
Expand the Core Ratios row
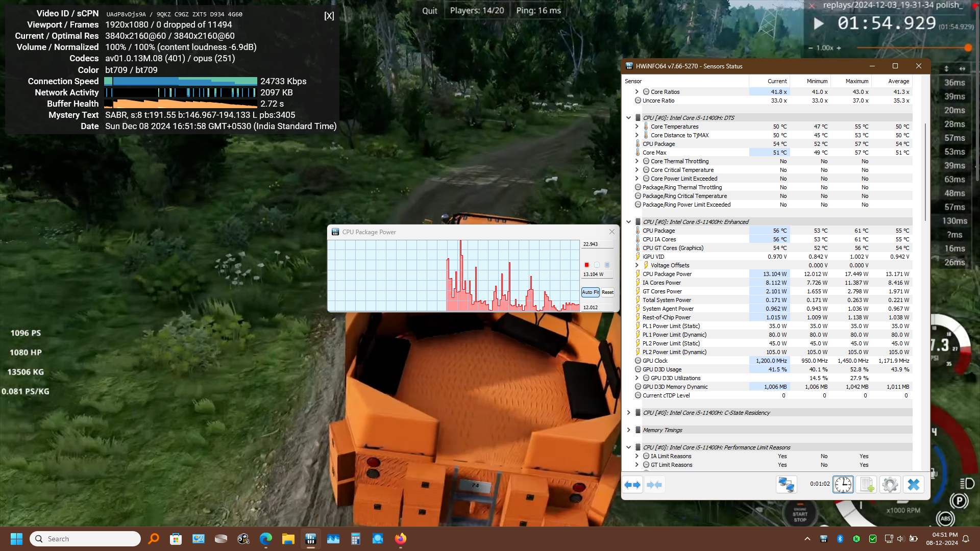[x=636, y=92]
